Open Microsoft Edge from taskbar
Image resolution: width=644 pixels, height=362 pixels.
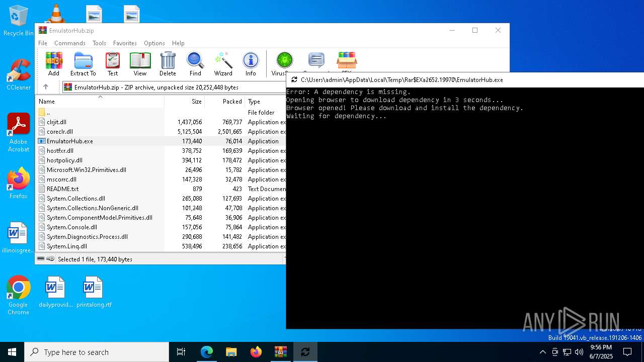coord(207,352)
